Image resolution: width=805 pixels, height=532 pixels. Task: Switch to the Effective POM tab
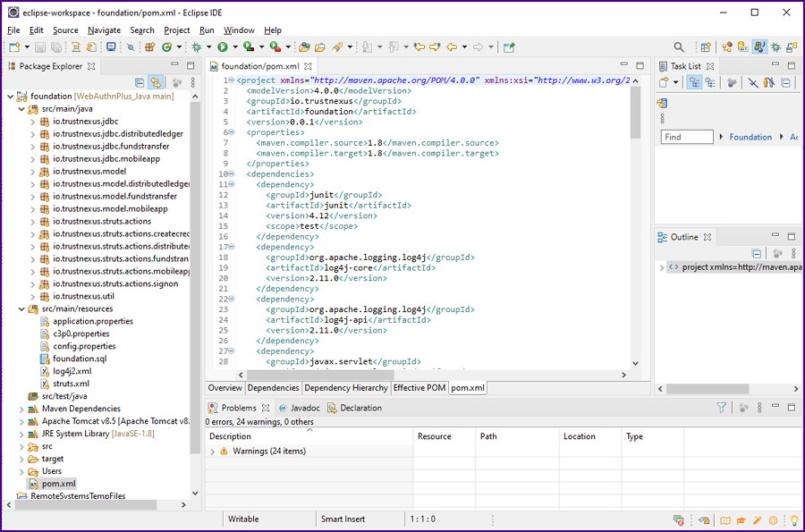pyautogui.click(x=419, y=388)
